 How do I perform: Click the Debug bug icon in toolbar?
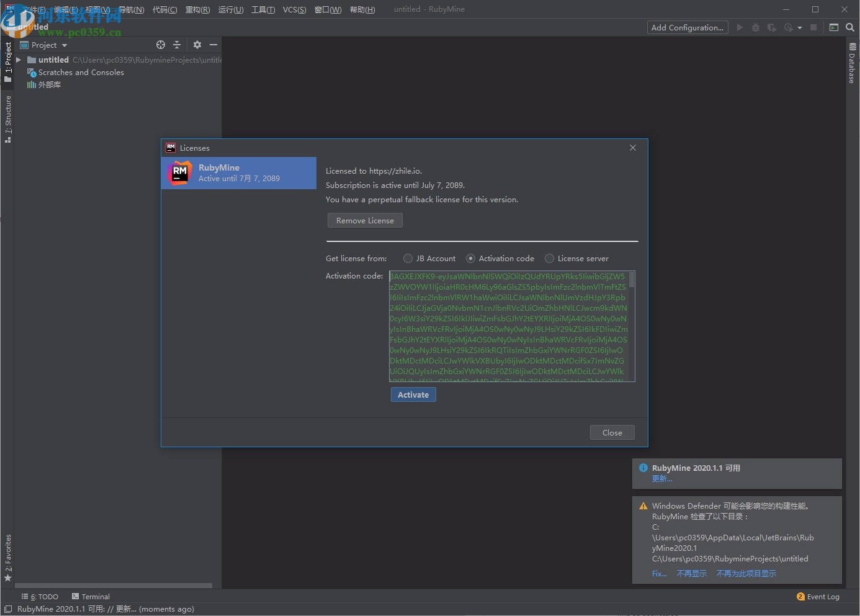755,27
